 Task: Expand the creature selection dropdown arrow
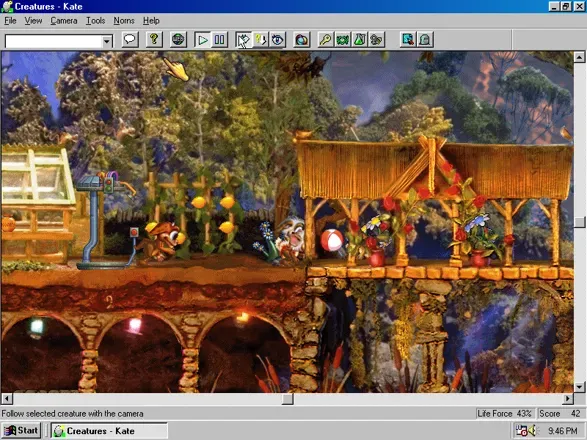click(x=107, y=41)
